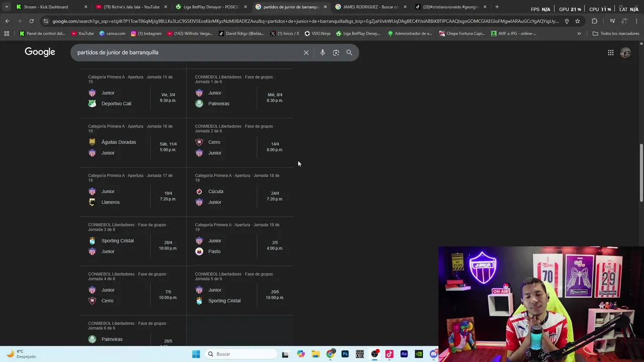This screenshot has width=644, height=362.
Task: Clear the Google search box text
Action: [306, 52]
